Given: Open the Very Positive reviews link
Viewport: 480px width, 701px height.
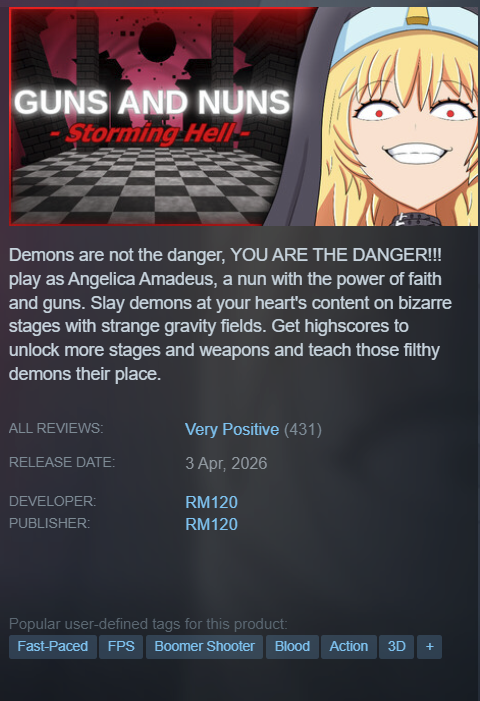Looking at the screenshot, I should tap(232, 429).
